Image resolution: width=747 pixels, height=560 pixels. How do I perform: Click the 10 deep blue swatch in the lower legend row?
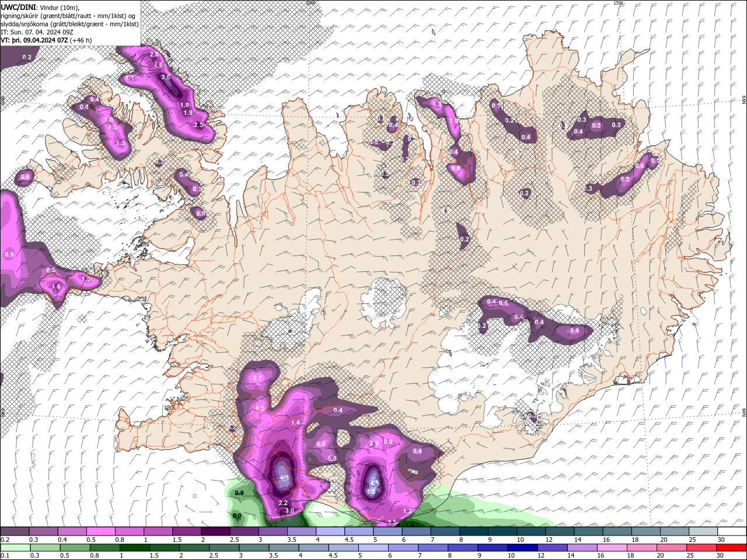(523, 548)
